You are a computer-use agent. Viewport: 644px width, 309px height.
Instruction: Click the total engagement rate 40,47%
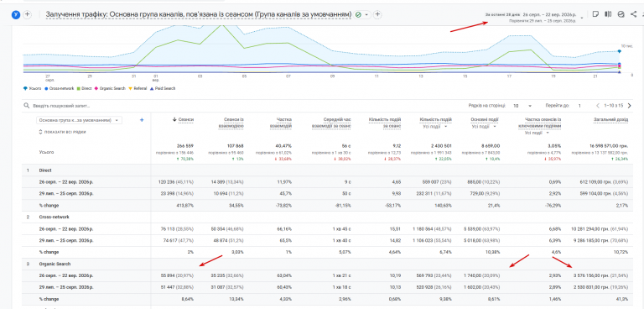coord(284,145)
